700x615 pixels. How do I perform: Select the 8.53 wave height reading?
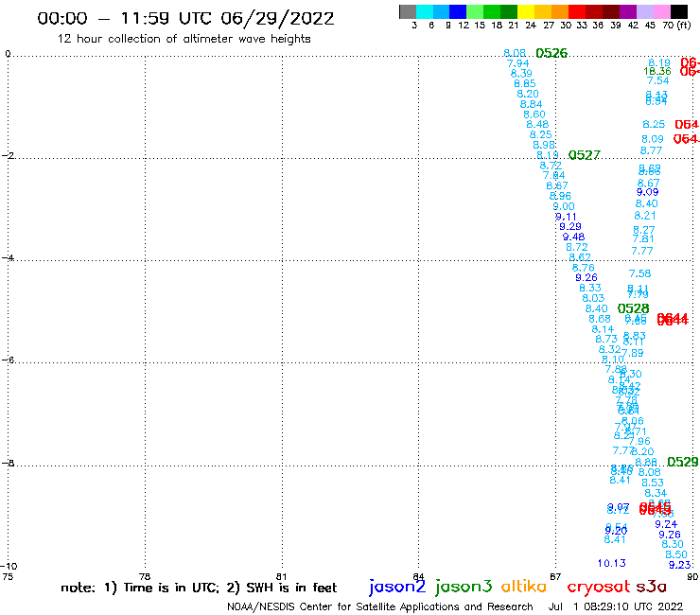click(x=653, y=483)
